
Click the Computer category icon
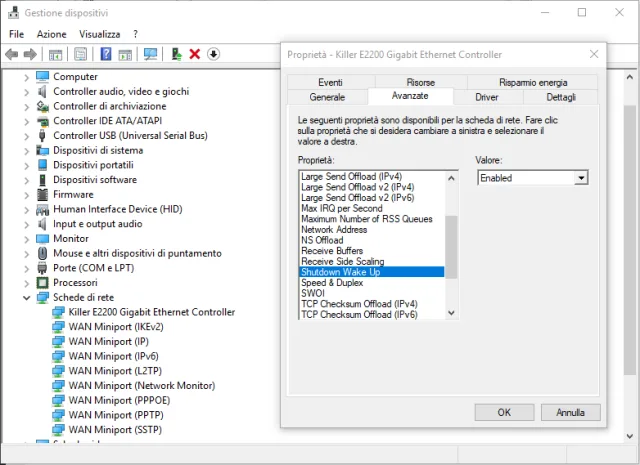pos(42,76)
